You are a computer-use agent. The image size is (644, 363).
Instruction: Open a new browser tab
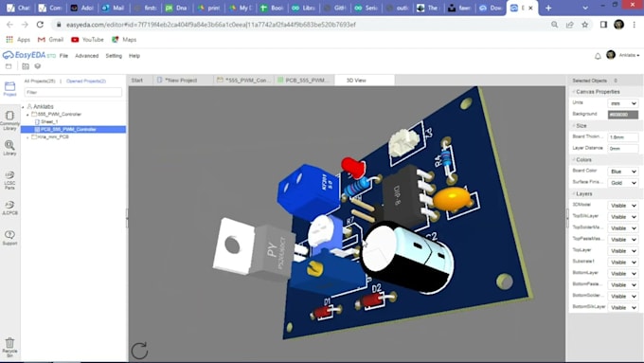(548, 8)
